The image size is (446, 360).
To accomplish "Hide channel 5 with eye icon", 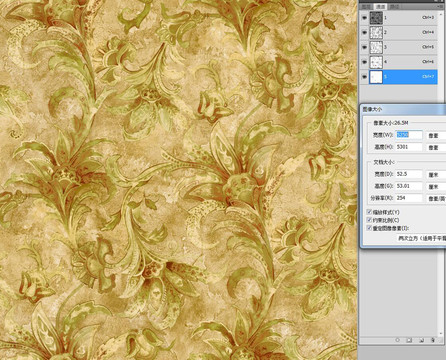I will [x=364, y=77].
